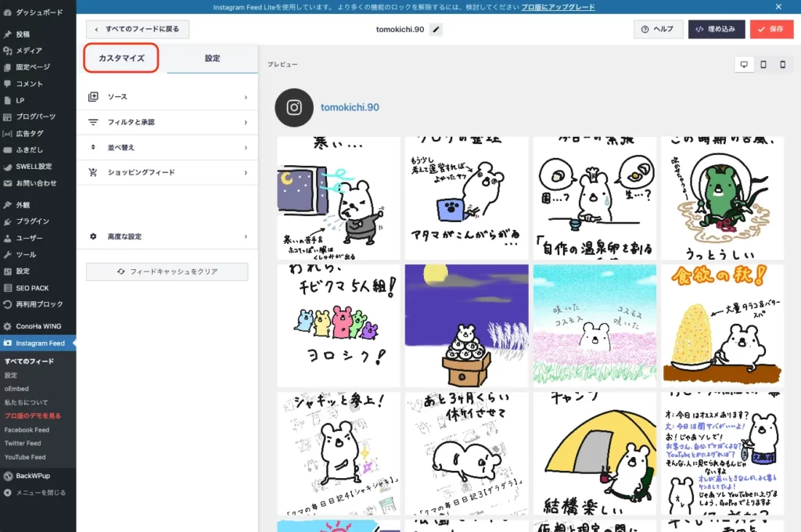This screenshot has height=532, width=801.
Task: Save the feed with 保存 button
Action: (x=771, y=29)
